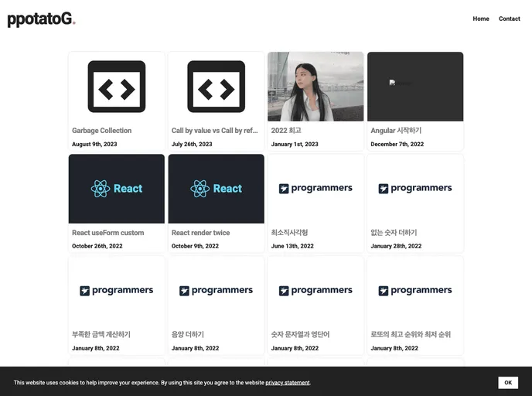Open the React useForm custom logo image
The width and height of the screenshot is (532, 396).
pyautogui.click(x=117, y=189)
